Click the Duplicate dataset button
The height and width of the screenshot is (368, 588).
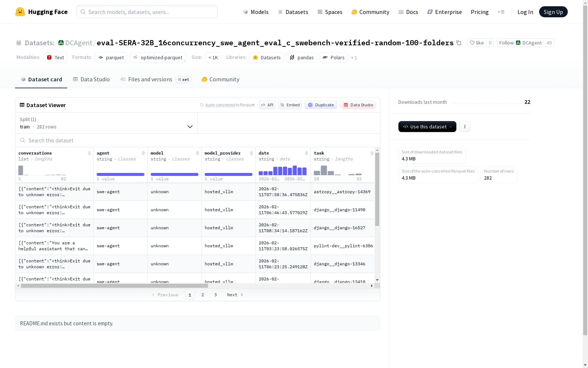321,105
